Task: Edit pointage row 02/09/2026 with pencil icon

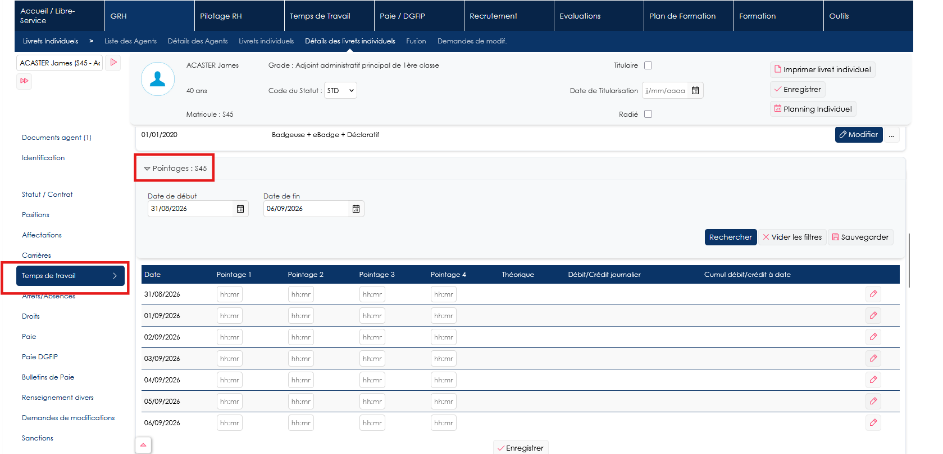Action: [x=873, y=337]
